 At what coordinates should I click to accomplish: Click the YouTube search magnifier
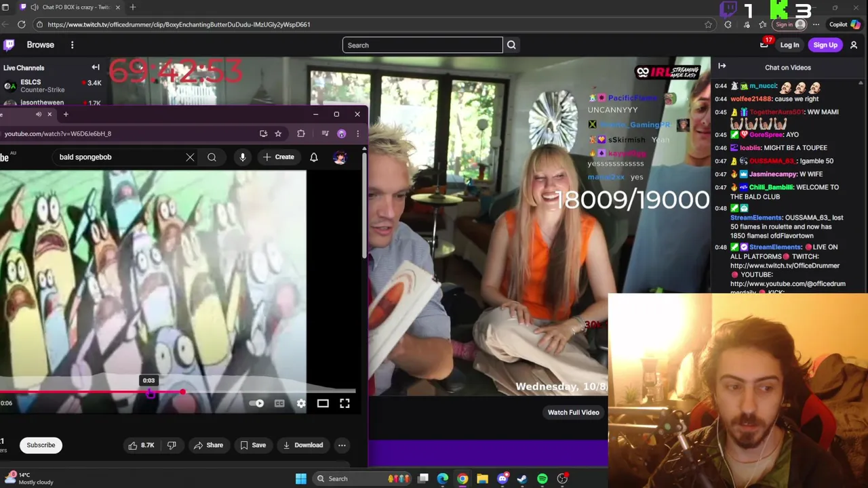click(x=212, y=157)
